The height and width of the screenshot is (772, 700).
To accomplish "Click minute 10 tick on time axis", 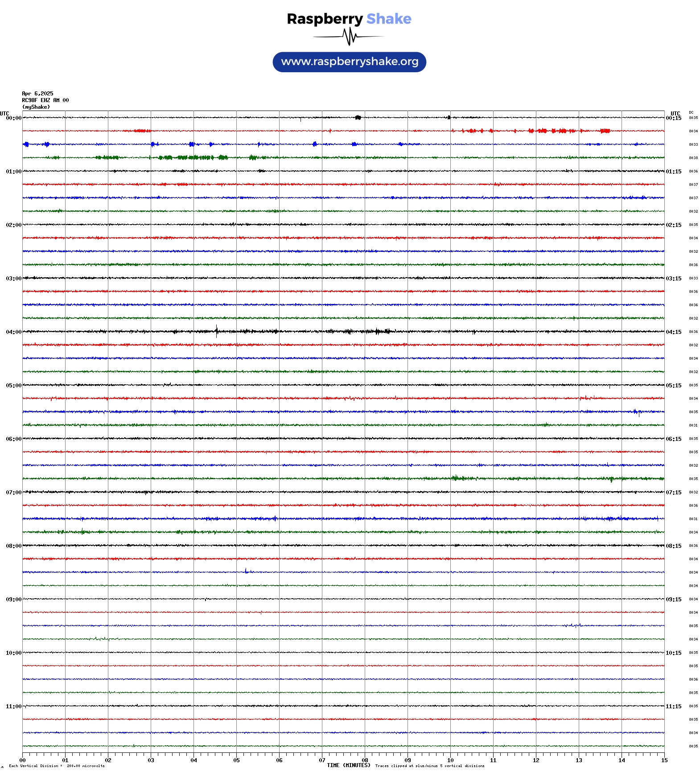I will tap(450, 760).
